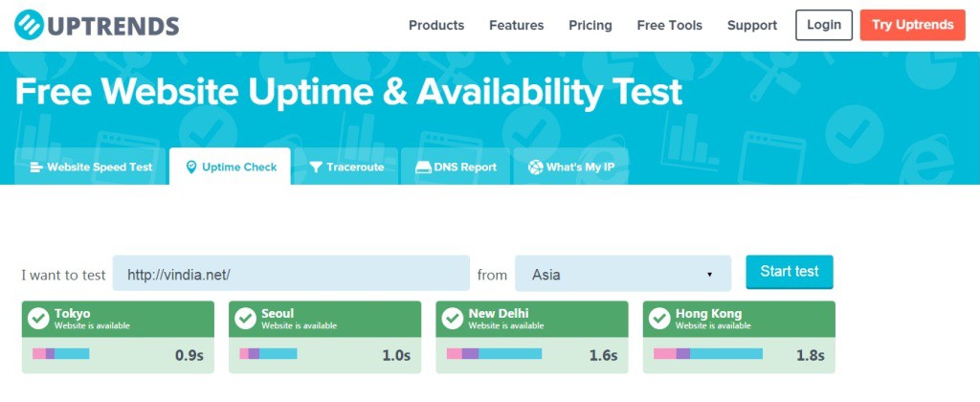The image size is (980, 402).
Task: Open the Asia region dropdown
Action: 622,273
